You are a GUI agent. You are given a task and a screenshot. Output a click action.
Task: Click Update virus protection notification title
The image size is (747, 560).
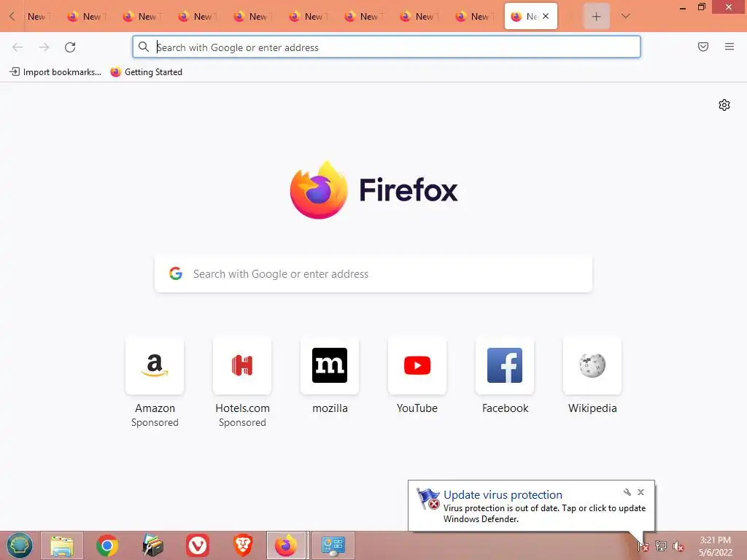[x=503, y=495]
